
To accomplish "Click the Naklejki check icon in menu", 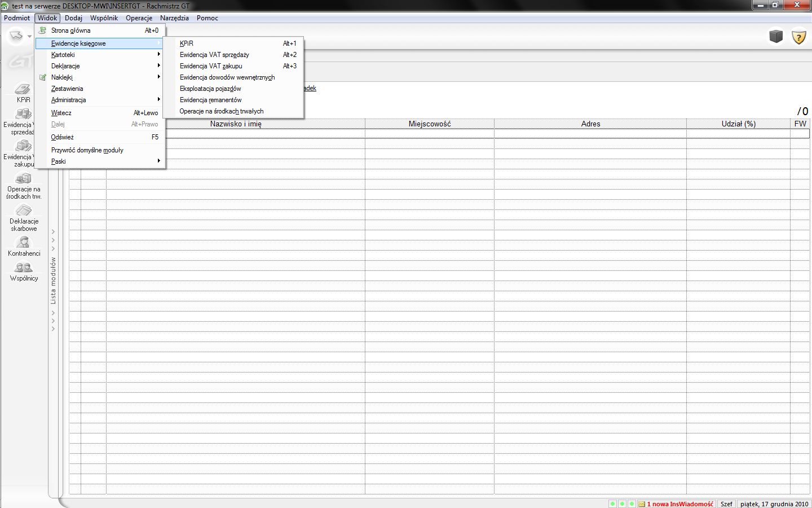I will coord(43,77).
